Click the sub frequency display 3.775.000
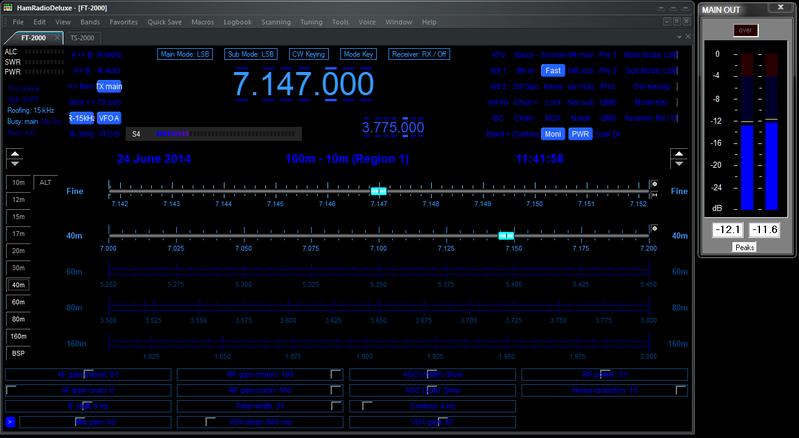This screenshot has width=799, height=438. (x=393, y=127)
